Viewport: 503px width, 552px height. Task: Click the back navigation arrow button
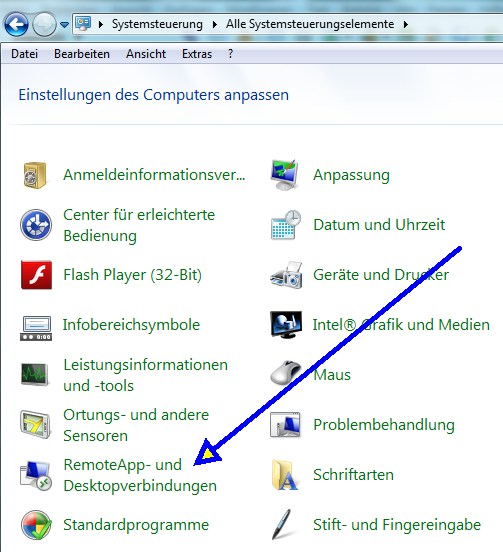[16, 24]
